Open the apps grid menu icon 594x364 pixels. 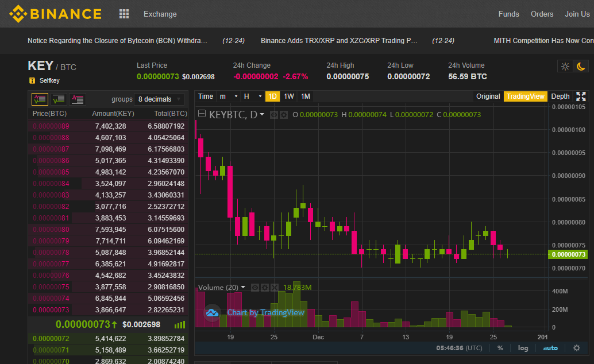[124, 14]
